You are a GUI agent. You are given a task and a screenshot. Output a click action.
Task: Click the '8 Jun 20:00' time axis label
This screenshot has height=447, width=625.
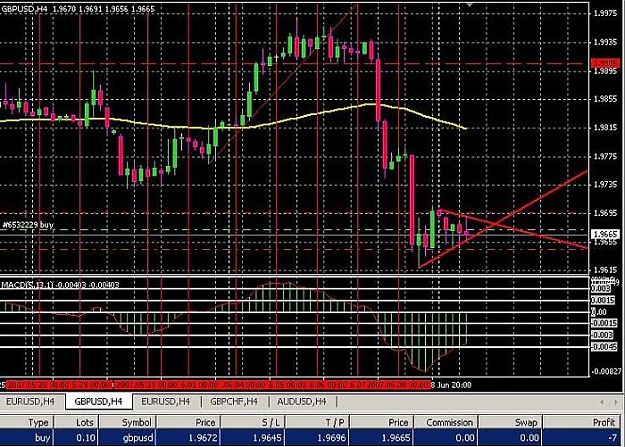point(451,385)
